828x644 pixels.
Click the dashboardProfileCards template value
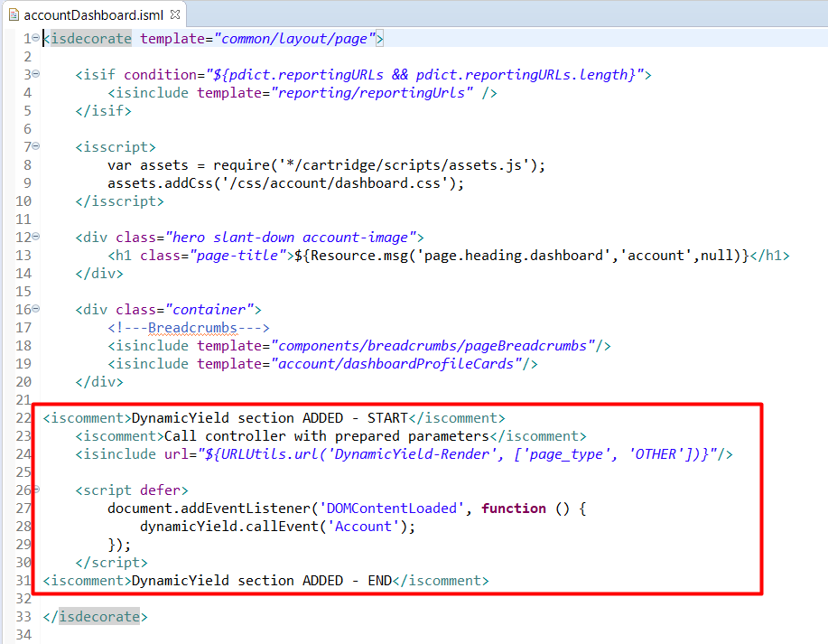point(396,364)
